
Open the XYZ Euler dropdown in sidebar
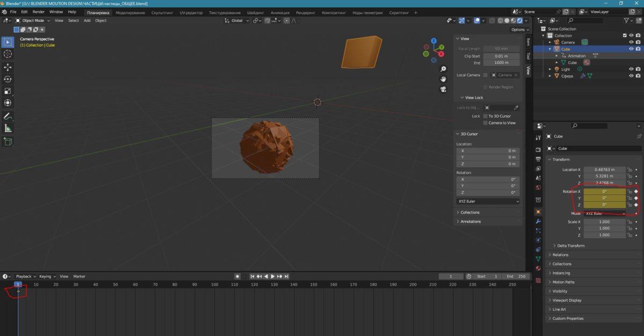tap(488, 201)
